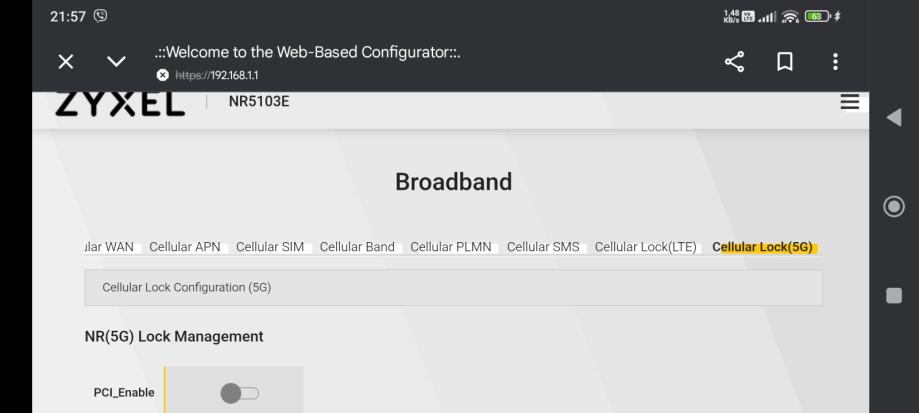Go to the Cellular PLMN tab
This screenshot has width=919, height=413.
[451, 247]
